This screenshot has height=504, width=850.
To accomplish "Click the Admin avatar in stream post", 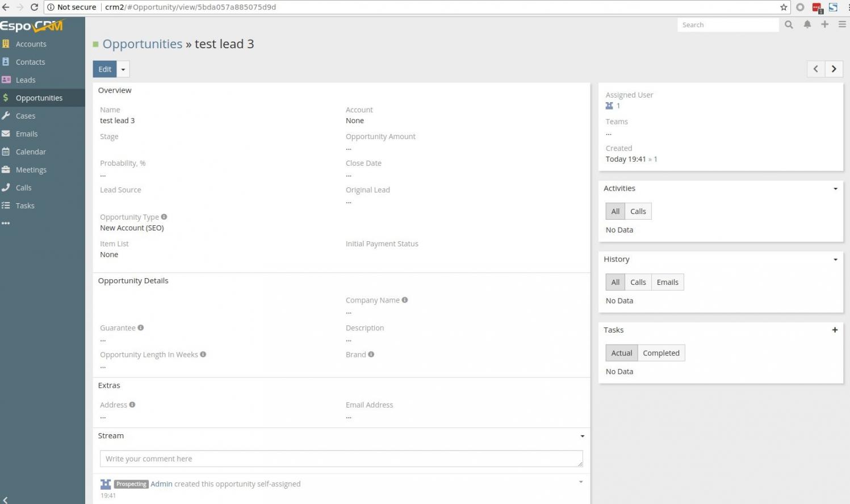I will click(106, 484).
